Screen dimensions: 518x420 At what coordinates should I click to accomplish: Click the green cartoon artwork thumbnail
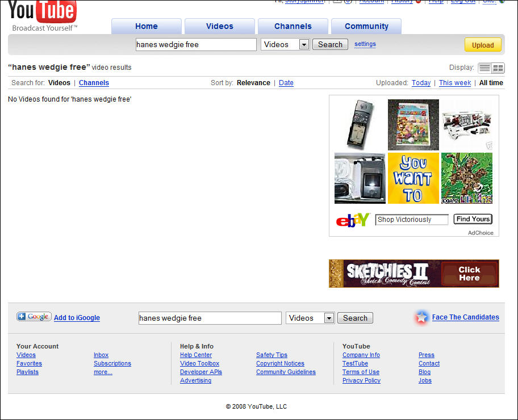tap(467, 178)
